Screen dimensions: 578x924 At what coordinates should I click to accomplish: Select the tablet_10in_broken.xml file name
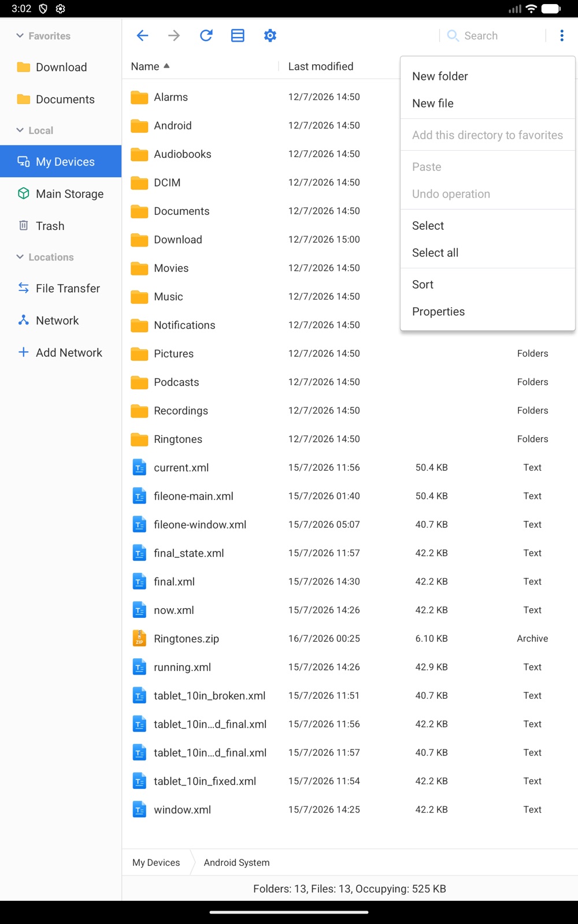(x=210, y=696)
